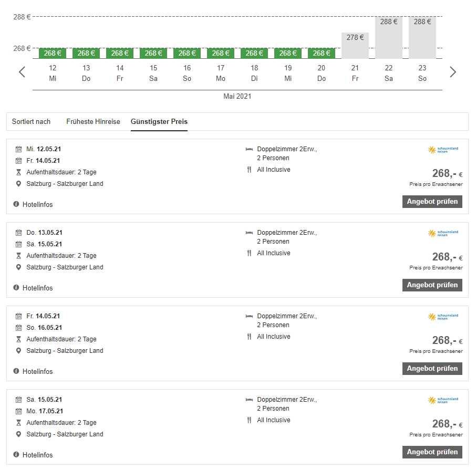Click hourglass icon in third offer
476x470 pixels.
[x=19, y=339]
